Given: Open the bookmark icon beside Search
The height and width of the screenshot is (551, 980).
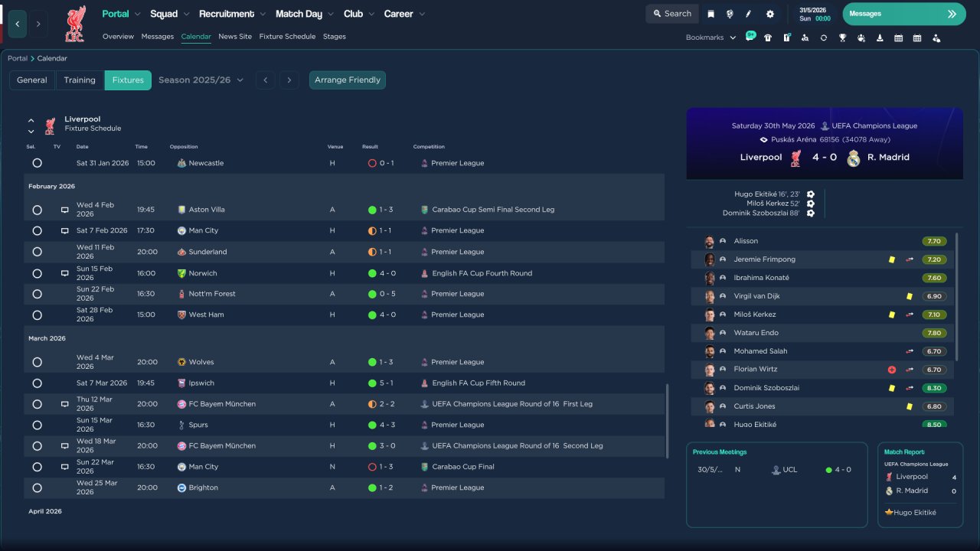Looking at the screenshot, I should click(711, 14).
